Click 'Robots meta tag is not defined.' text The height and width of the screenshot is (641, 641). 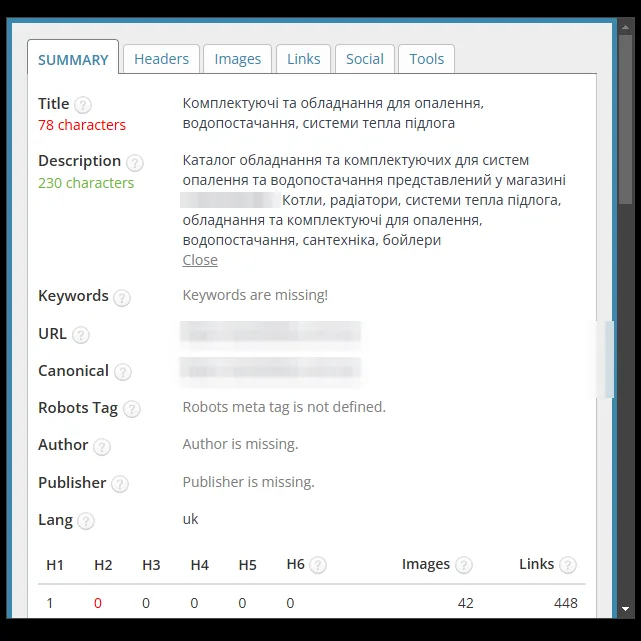click(284, 407)
